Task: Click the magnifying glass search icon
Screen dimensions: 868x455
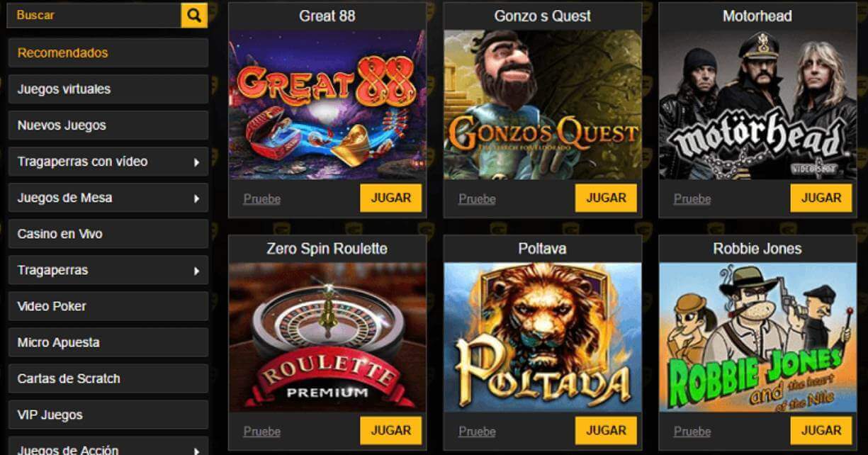Action: tap(194, 15)
